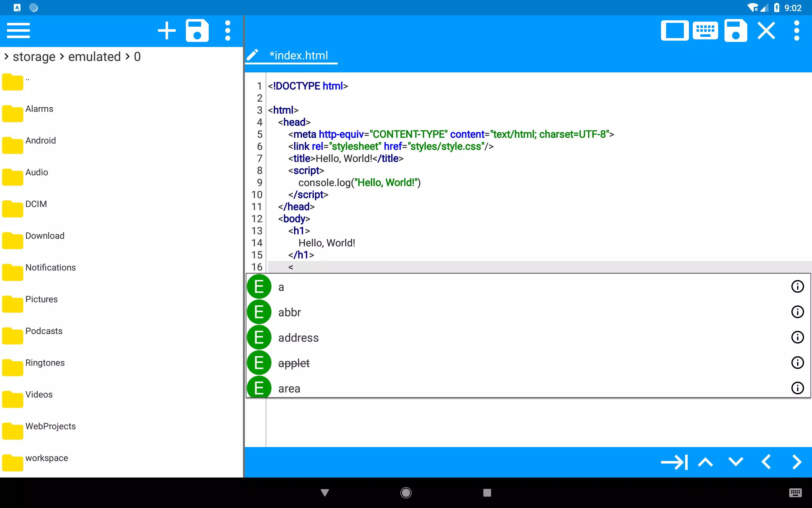The height and width of the screenshot is (508, 812).
Task: Click the console.log line in script
Action: (359, 183)
